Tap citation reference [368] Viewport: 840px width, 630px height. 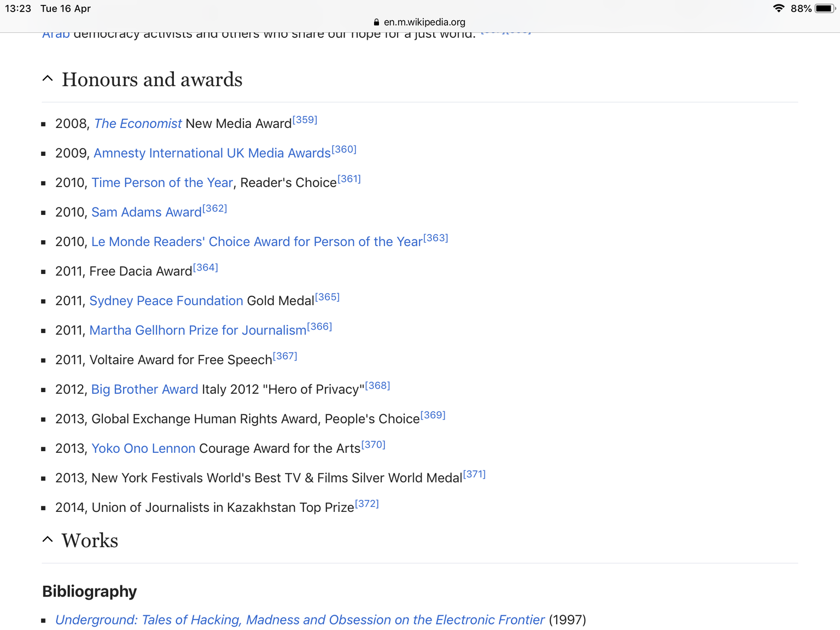377,386
